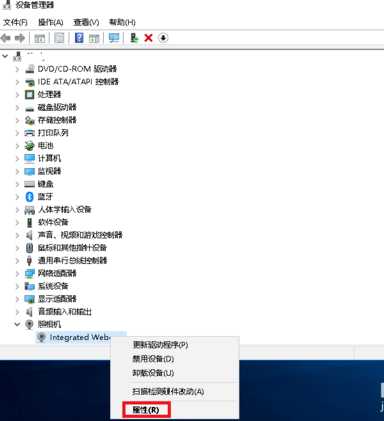Expand the 音频输入和输出 node
The height and width of the screenshot is (421, 384).
[x=17, y=312]
